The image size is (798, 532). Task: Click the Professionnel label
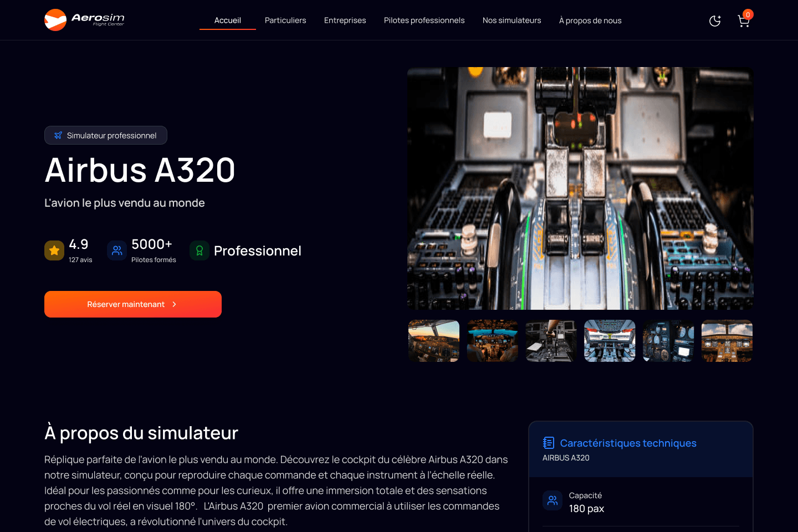[x=258, y=251]
